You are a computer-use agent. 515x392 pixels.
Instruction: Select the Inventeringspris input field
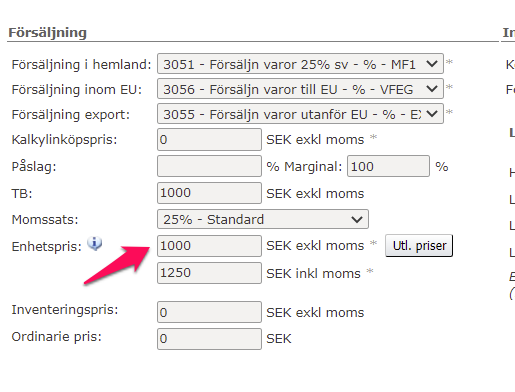coord(209,312)
